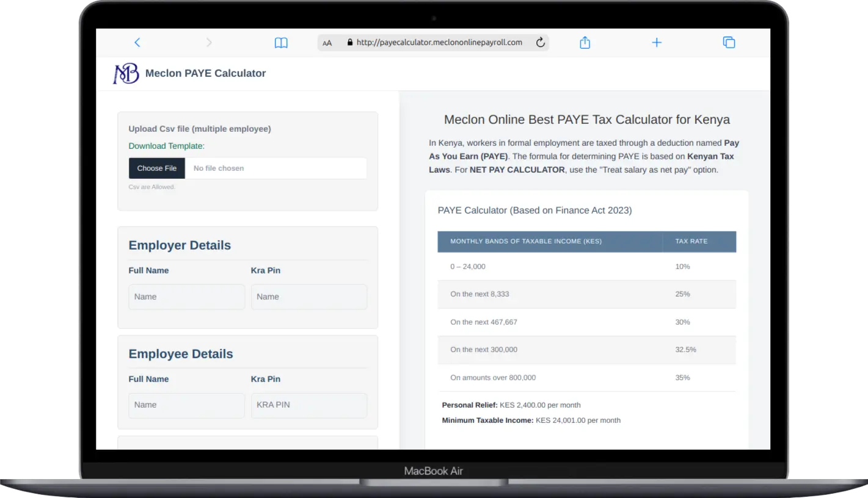
Task: Click the Employer Full Name input
Action: click(186, 297)
